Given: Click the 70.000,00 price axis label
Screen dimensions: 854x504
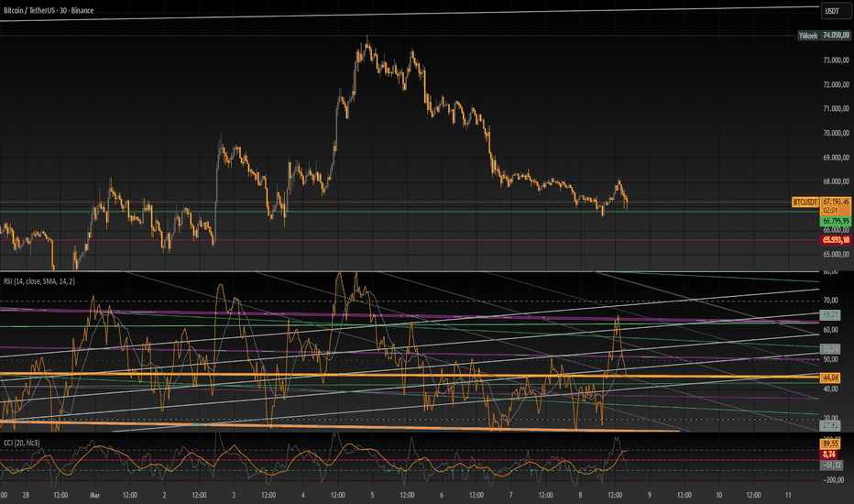Looking at the screenshot, I should click(836, 133).
